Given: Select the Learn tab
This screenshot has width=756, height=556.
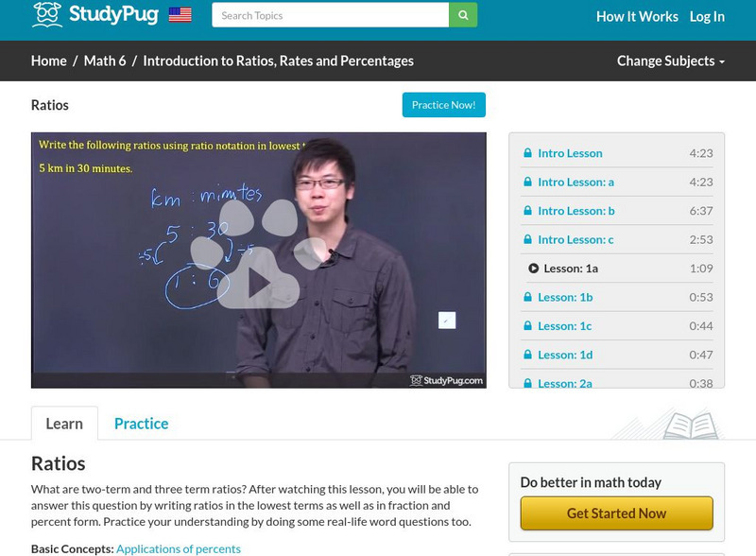Looking at the screenshot, I should (x=64, y=424).
